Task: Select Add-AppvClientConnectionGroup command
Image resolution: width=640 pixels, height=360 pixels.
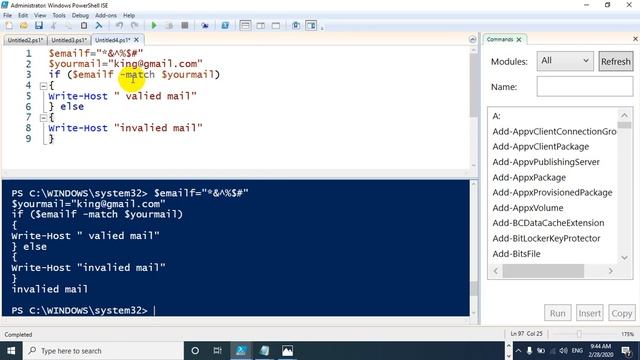Action: [x=554, y=131]
